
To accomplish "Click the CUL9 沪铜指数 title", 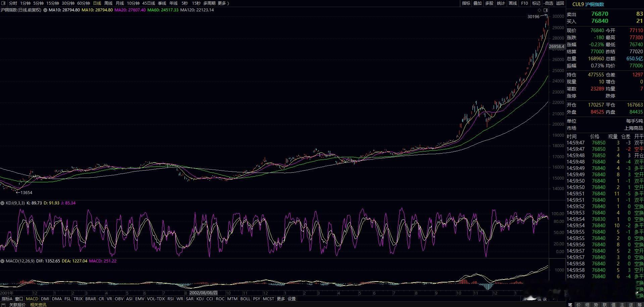I will [x=588, y=4].
